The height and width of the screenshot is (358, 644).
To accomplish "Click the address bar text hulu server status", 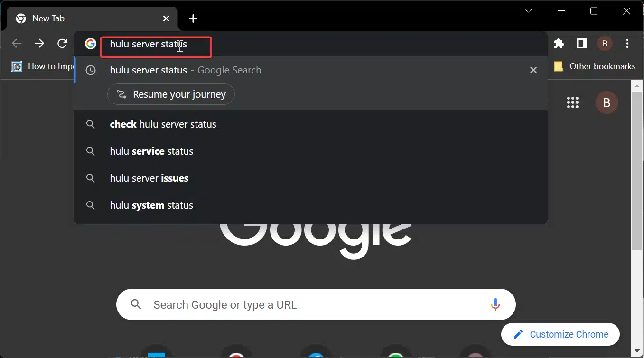I will click(x=149, y=44).
